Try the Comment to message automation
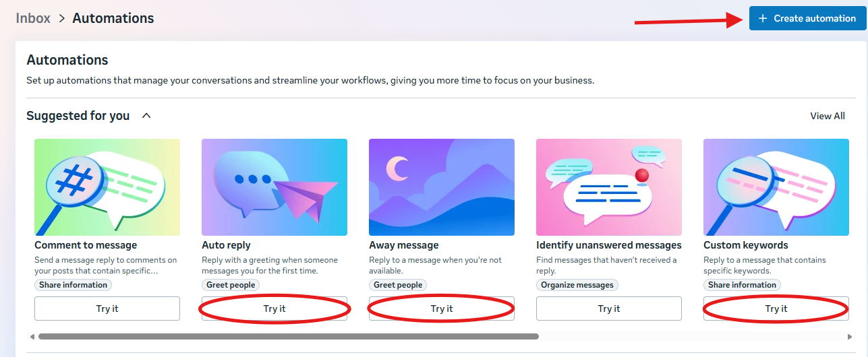 click(107, 309)
